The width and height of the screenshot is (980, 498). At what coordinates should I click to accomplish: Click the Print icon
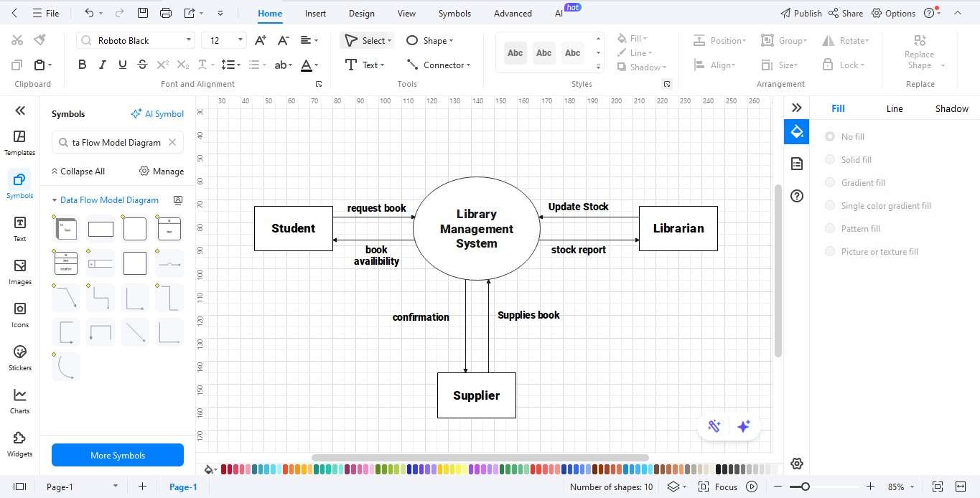[x=166, y=13]
